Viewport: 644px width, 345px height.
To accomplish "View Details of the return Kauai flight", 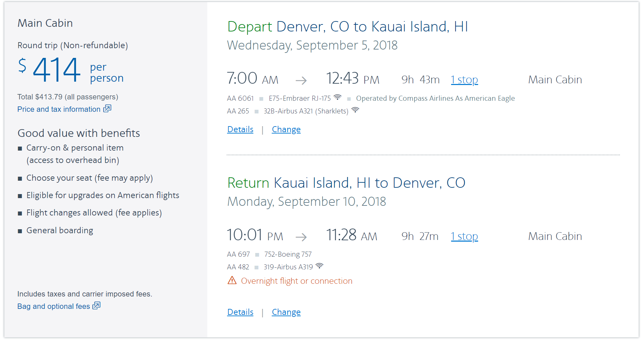I will [240, 312].
